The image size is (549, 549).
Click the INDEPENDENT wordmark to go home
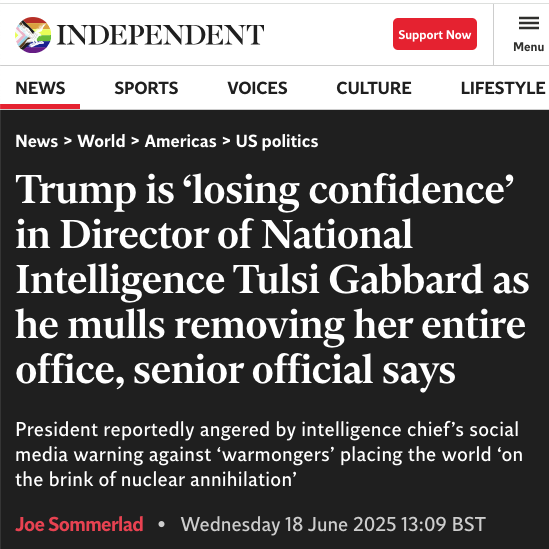pos(160,35)
